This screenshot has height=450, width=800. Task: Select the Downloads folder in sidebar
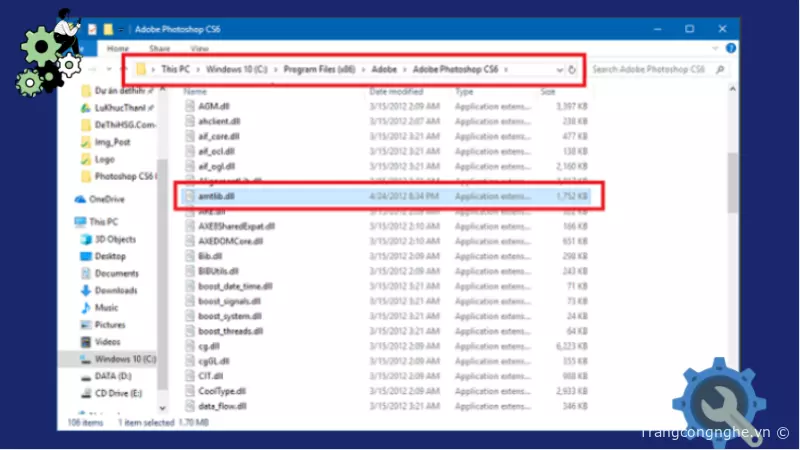pyautogui.click(x=85, y=290)
